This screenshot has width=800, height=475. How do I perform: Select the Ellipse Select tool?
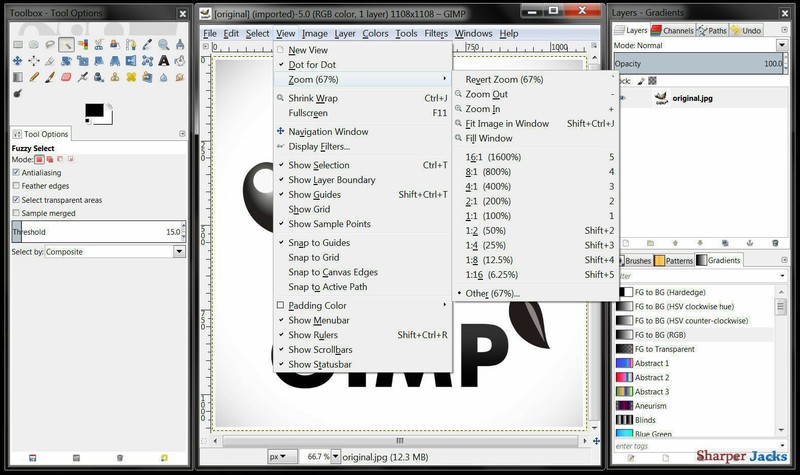34,44
